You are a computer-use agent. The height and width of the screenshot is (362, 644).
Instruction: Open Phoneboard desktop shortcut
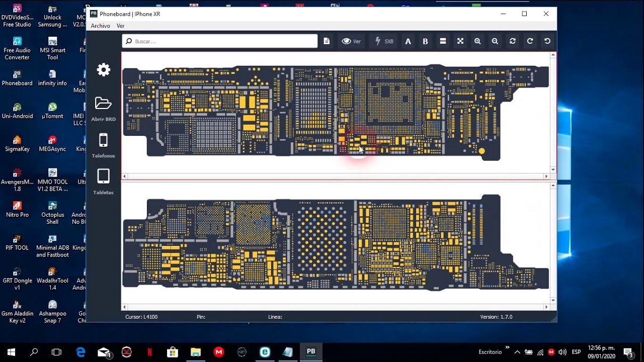tap(17, 78)
